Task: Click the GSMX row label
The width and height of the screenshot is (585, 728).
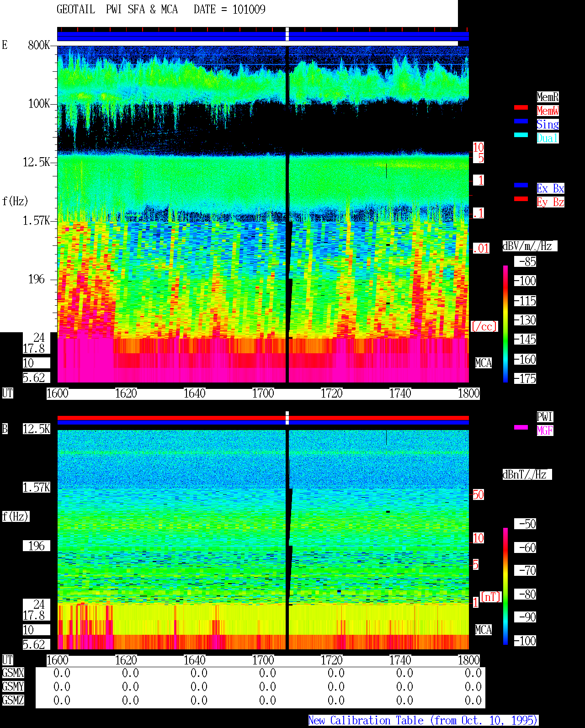Action: coord(13,673)
